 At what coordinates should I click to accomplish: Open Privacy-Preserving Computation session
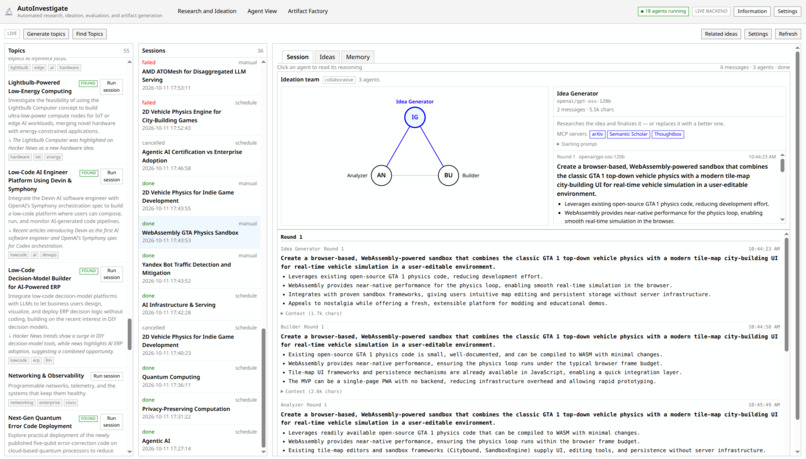tap(199, 409)
